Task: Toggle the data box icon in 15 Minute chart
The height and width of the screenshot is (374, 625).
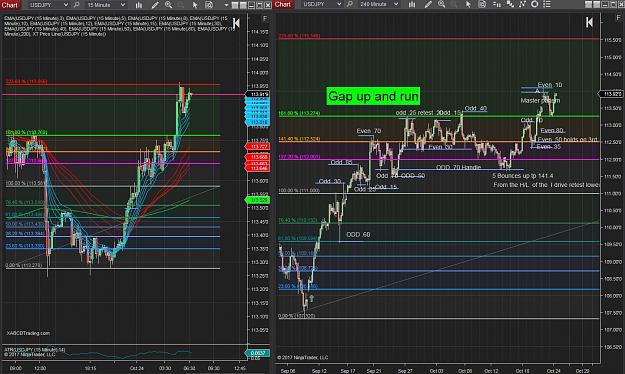Action: point(209,5)
